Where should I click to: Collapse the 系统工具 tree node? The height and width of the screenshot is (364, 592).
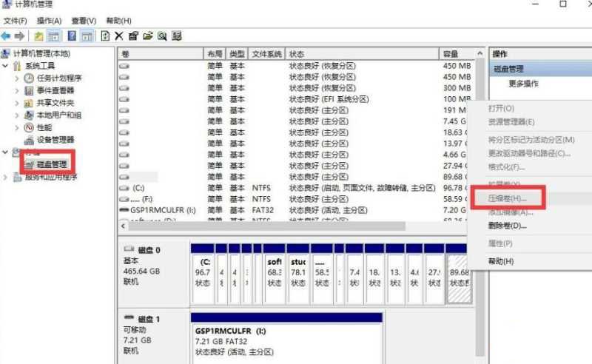coord(7,66)
